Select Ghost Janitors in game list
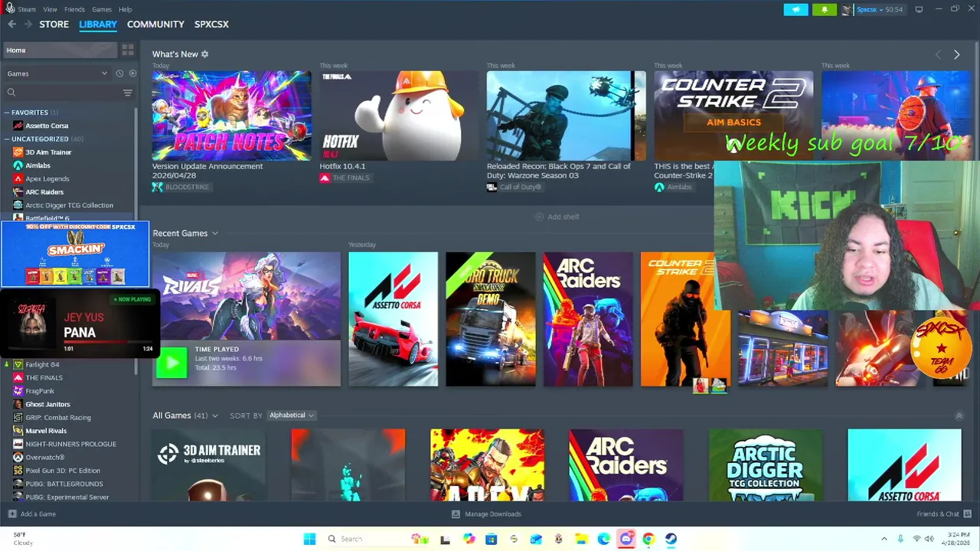This screenshot has width=980, height=551. coord(47,404)
